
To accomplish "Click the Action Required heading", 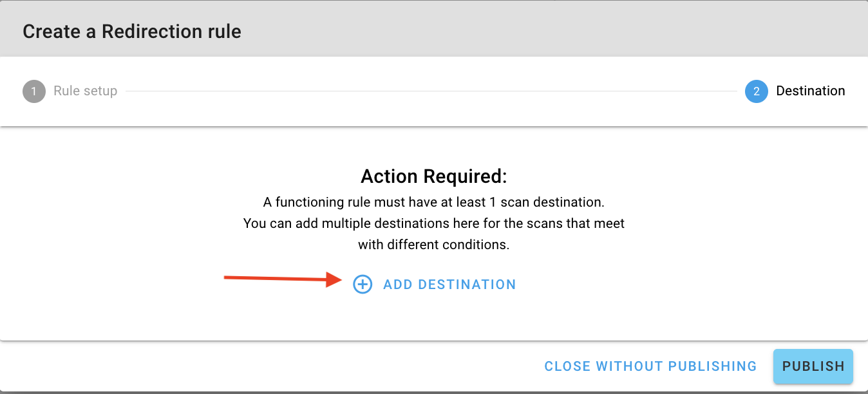I will pyautogui.click(x=434, y=176).
